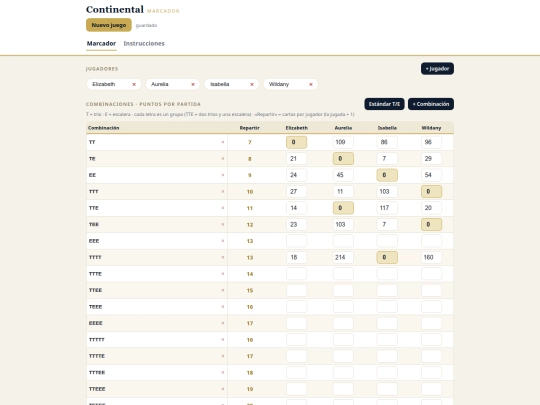
Task: Edit the Wildany player name field
Action: tap(287, 84)
